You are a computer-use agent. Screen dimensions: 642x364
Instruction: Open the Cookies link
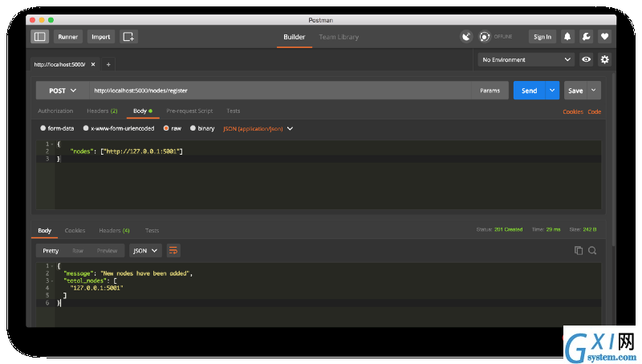click(572, 111)
